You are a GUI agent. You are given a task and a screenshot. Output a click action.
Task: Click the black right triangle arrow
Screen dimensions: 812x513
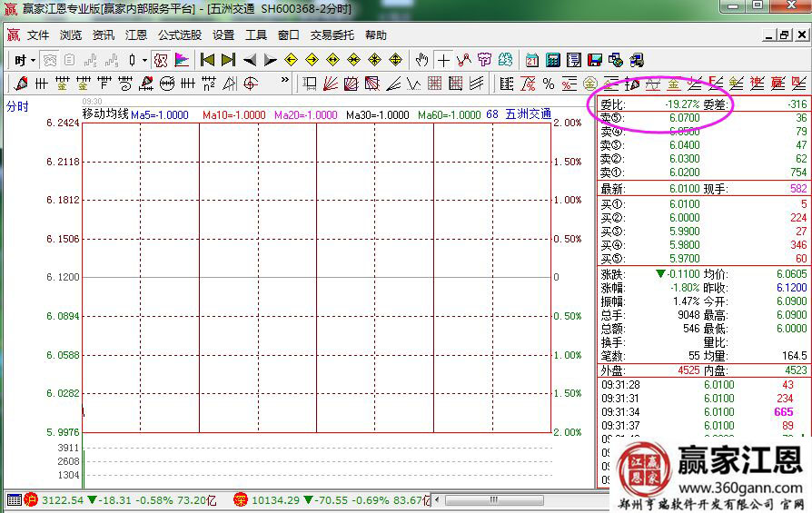pos(270,60)
